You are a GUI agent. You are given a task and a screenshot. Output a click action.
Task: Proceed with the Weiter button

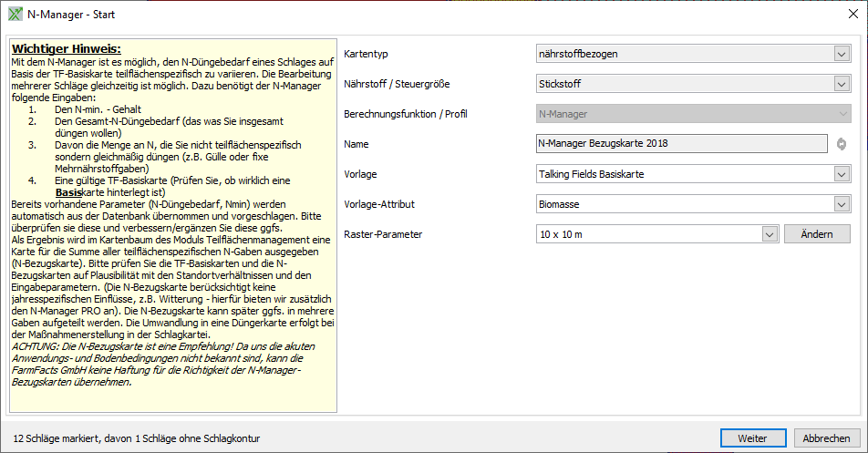pos(752,438)
